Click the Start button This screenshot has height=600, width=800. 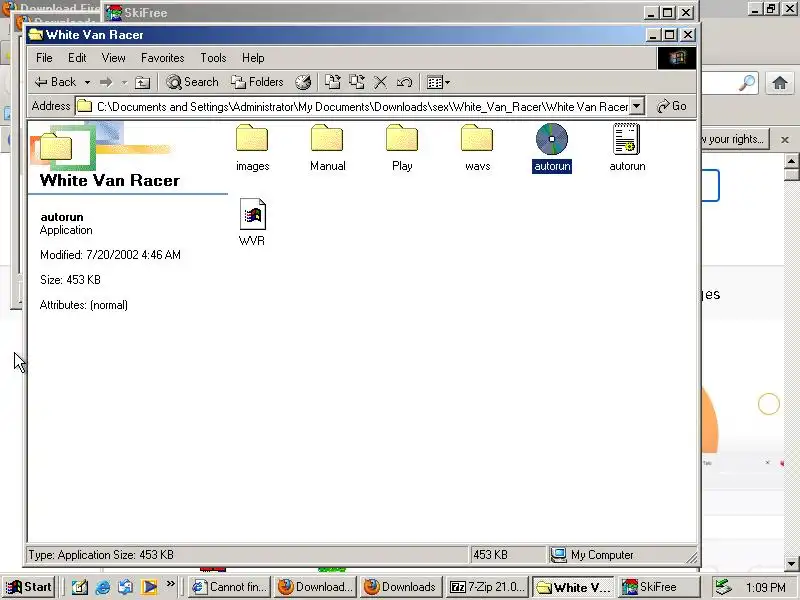[29, 587]
